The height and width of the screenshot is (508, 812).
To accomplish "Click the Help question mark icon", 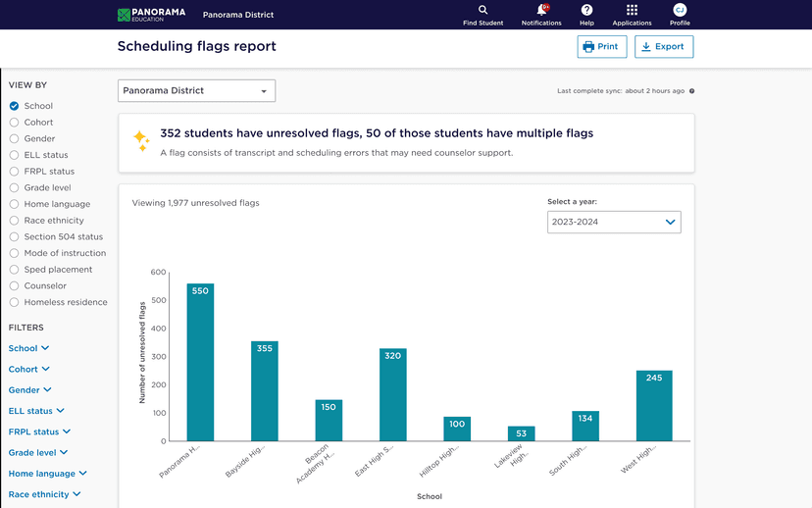I will (586, 10).
